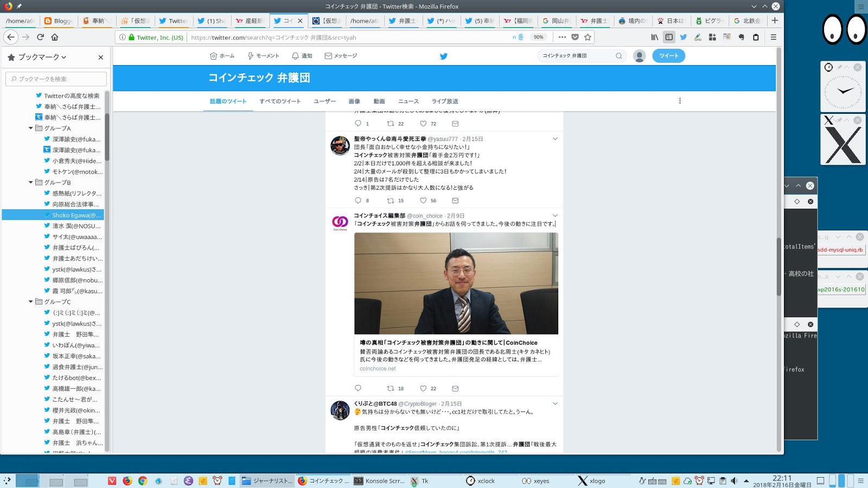Retweet the coin_choice tweet with 18 retweets
The height and width of the screenshot is (488, 868).
tap(390, 388)
